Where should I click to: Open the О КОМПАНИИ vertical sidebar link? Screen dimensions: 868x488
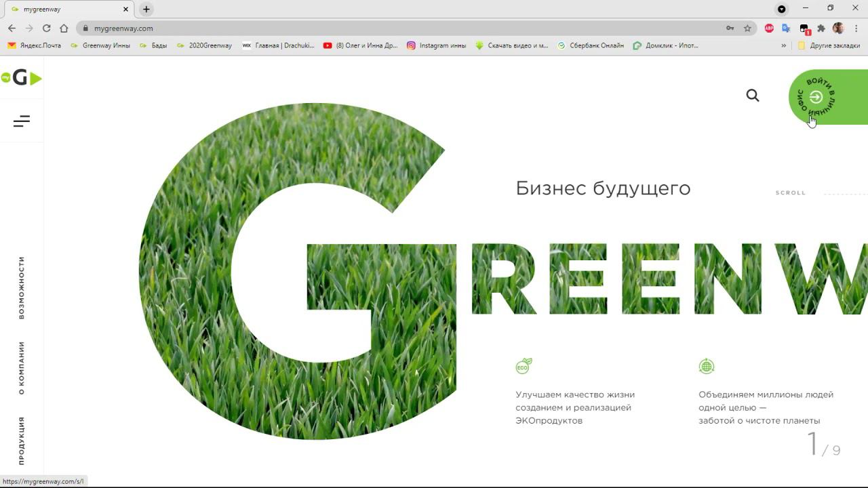click(22, 368)
